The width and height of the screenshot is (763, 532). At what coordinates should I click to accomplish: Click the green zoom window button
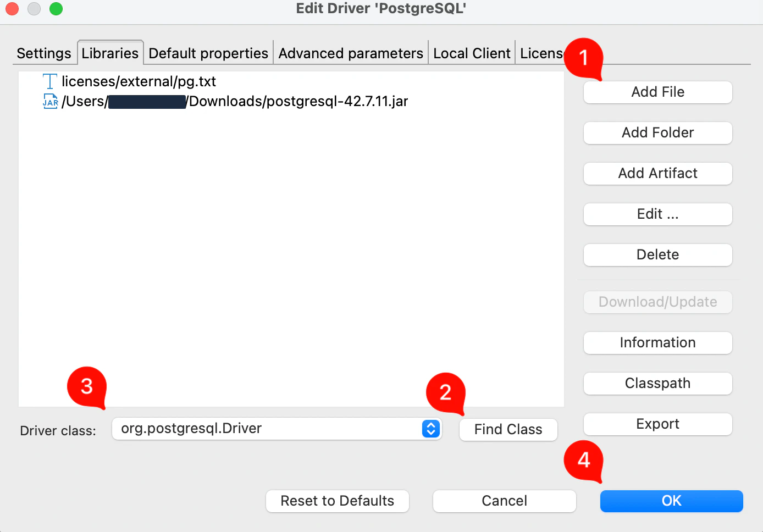(56, 9)
